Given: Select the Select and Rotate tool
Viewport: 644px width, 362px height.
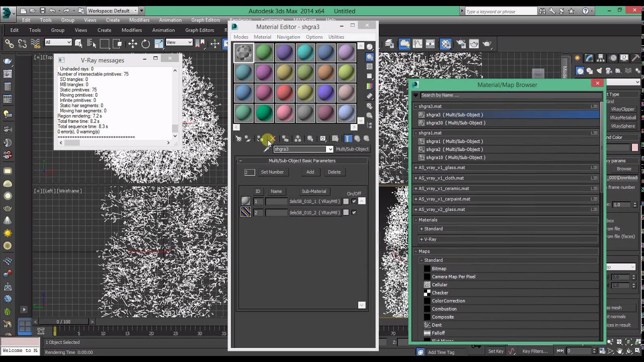Looking at the screenshot, I should [145, 44].
